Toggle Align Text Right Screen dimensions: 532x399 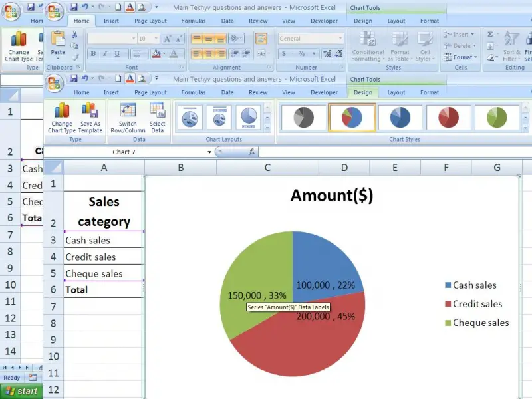click(221, 53)
